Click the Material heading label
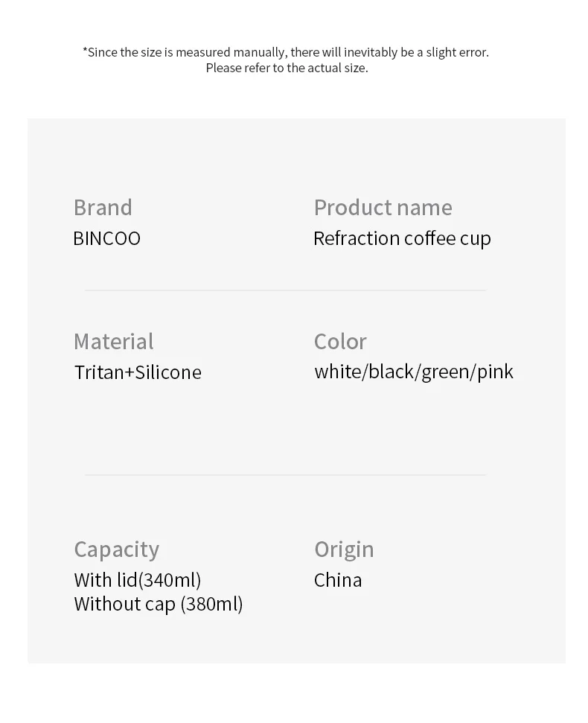This screenshot has width=588, height=723. point(113,342)
